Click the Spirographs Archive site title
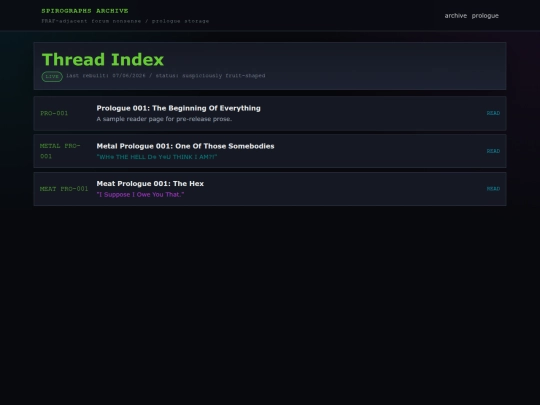Image resolution: width=540 pixels, height=405 pixels. coord(85,11)
